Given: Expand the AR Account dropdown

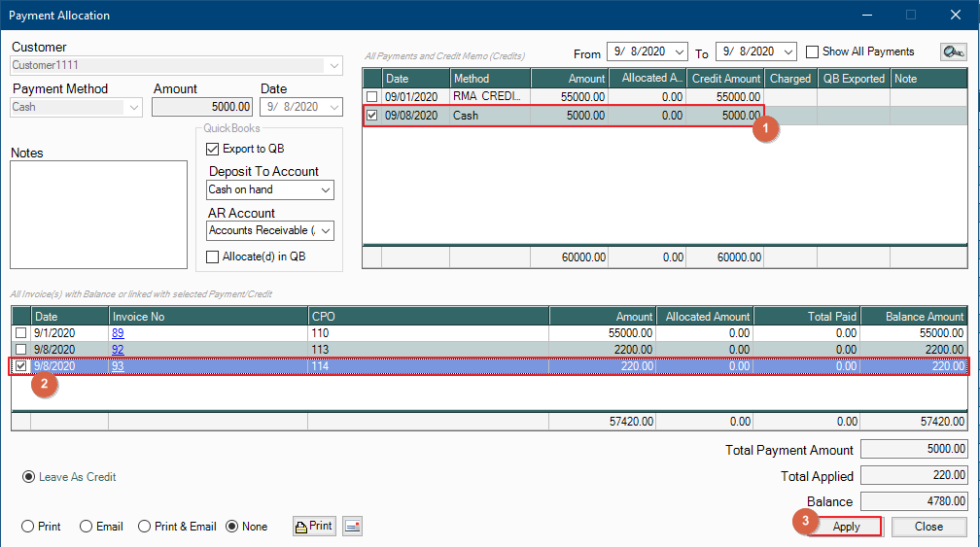Looking at the screenshot, I should (x=325, y=231).
